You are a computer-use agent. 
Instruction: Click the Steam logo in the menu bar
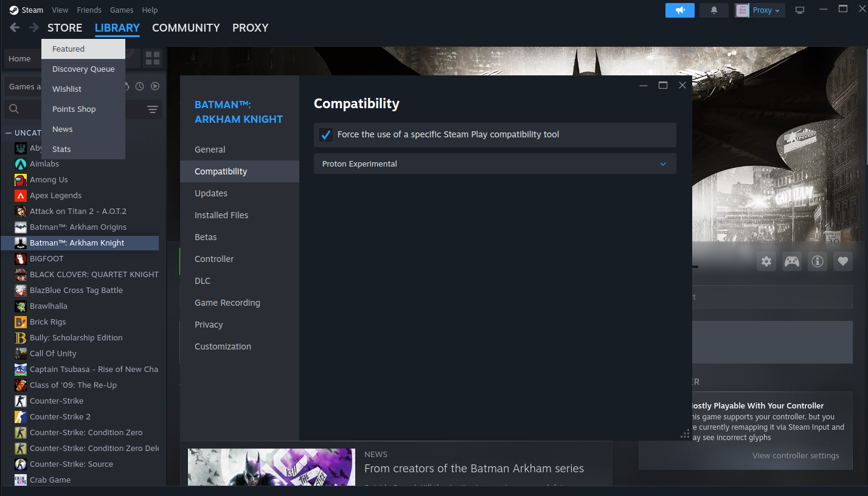click(14, 10)
